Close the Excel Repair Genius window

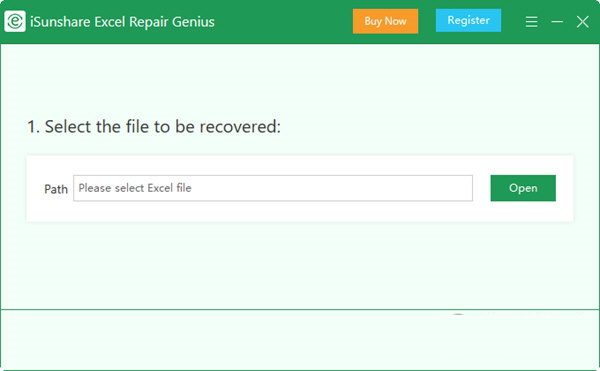tap(582, 22)
